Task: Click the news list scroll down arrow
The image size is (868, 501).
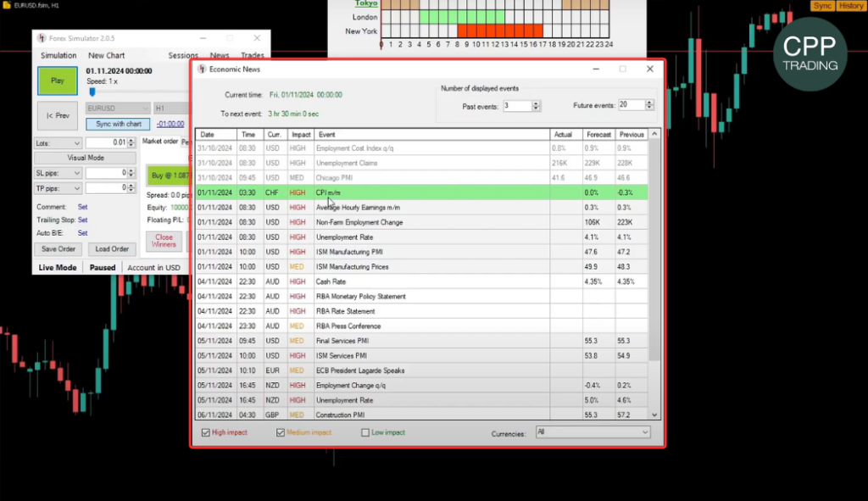Action: (654, 415)
